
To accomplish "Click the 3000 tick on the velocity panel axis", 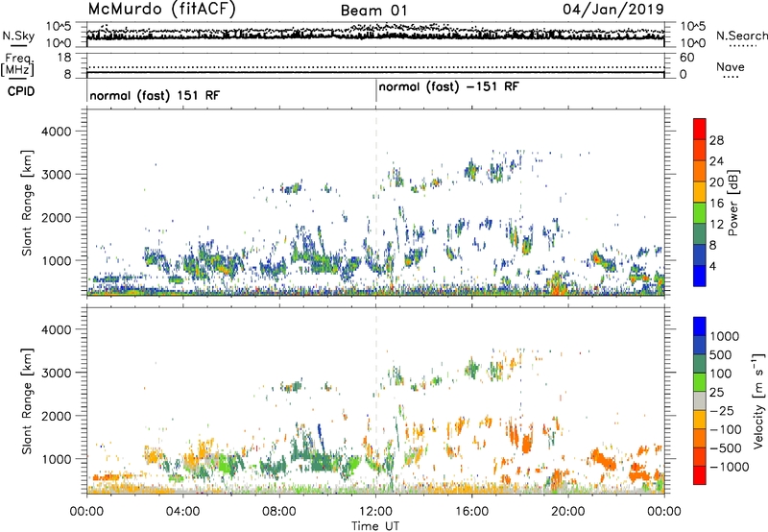I will (x=56, y=373).
